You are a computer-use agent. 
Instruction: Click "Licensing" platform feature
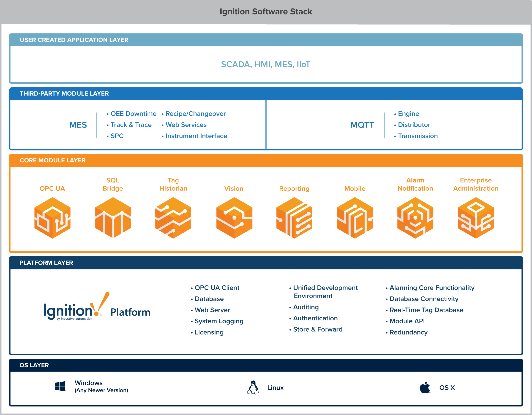point(209,332)
